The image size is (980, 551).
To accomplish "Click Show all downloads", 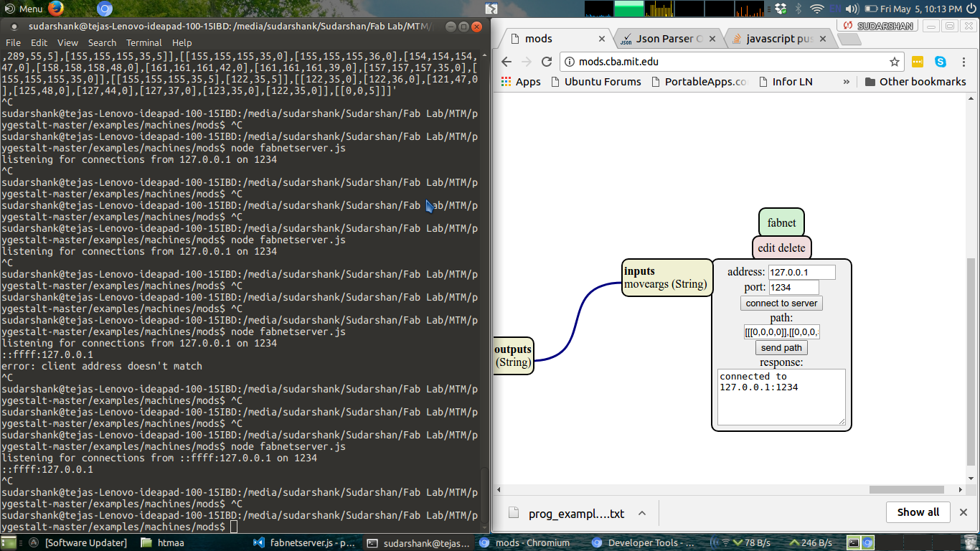I will point(918,512).
